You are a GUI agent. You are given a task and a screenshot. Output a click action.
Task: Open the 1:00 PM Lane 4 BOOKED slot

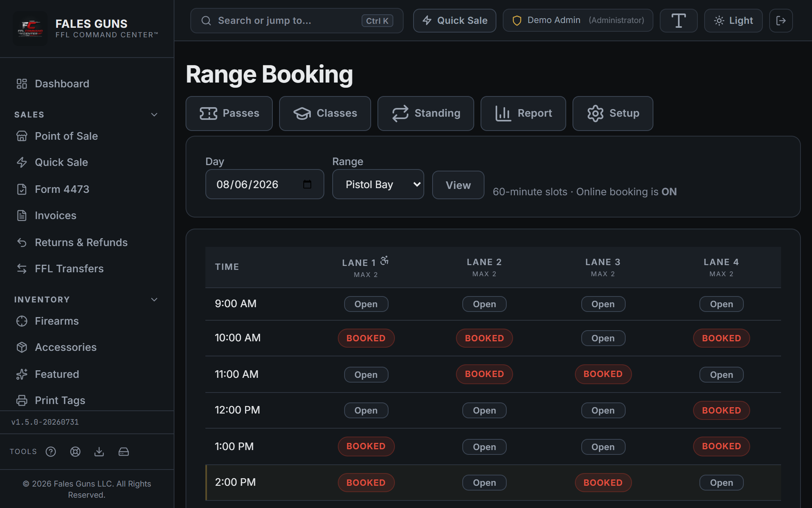(x=721, y=446)
